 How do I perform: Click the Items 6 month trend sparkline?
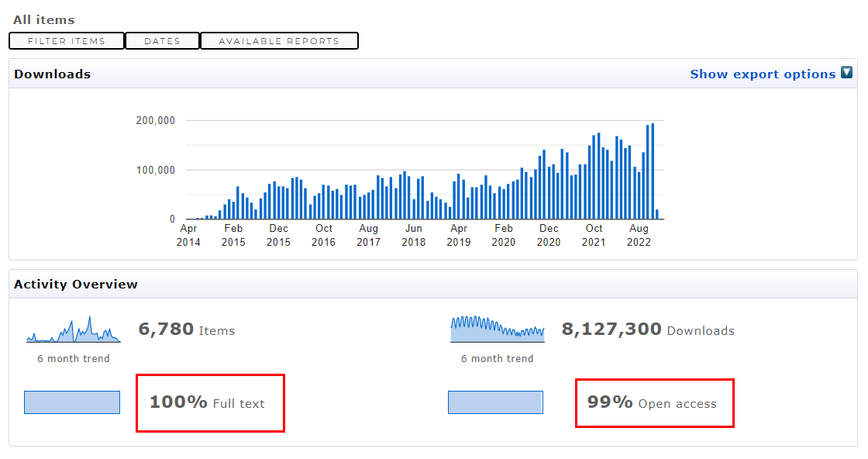[74, 330]
